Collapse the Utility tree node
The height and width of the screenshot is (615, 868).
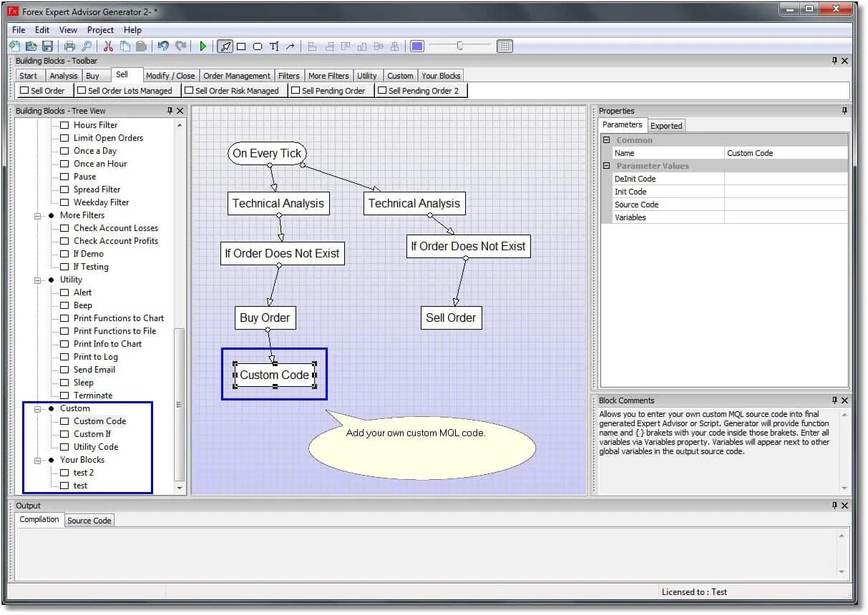[38, 280]
